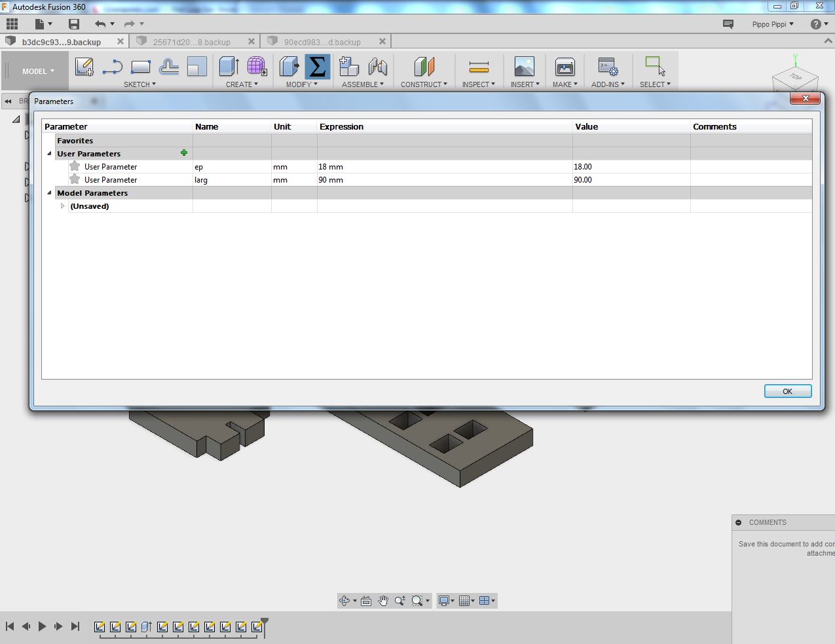Click the Joint tool icon
Screen dimensions: 835x644
click(377, 66)
